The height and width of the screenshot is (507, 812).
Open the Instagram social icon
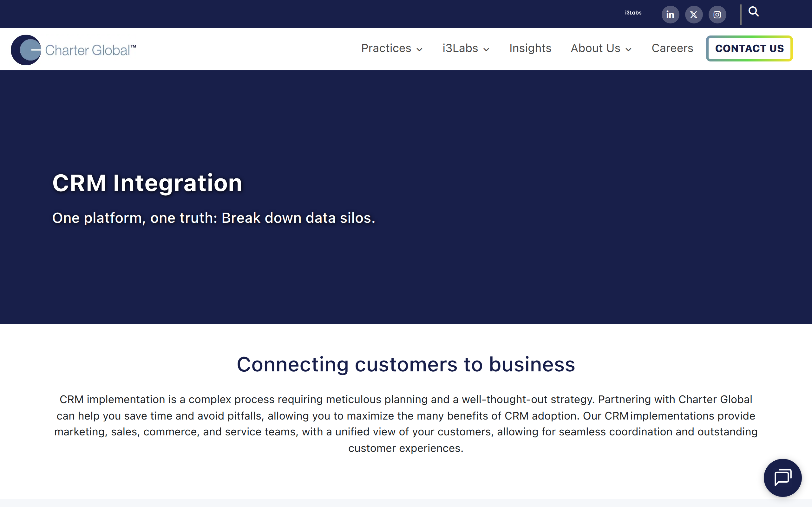tap(717, 15)
